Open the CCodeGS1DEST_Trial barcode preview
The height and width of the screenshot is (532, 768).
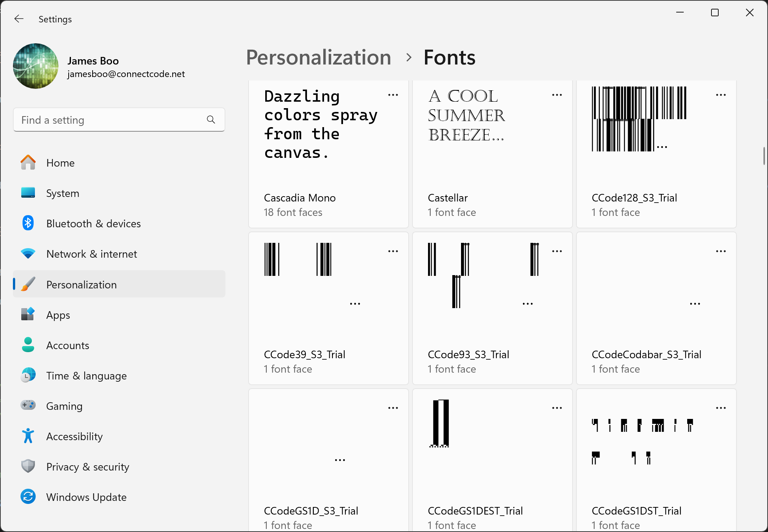coord(440,423)
